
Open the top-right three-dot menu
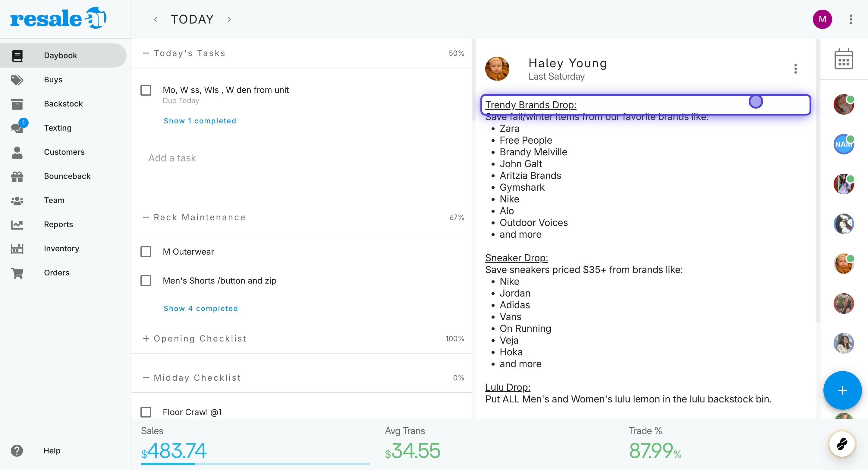tap(851, 19)
